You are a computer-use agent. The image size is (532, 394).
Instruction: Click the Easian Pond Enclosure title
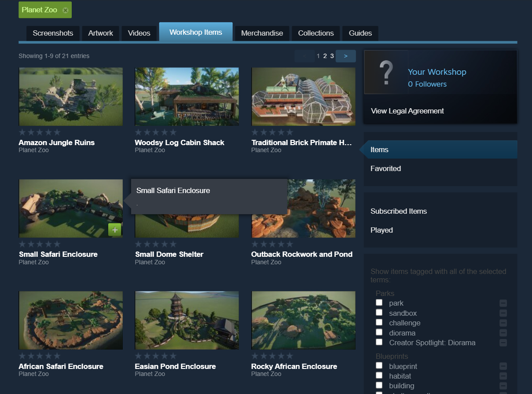(176, 366)
